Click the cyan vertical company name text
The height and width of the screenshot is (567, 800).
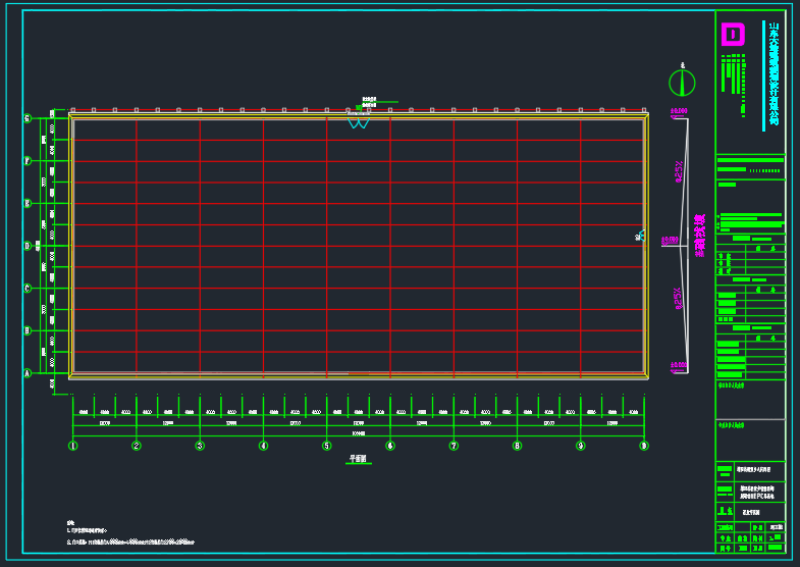click(772, 75)
